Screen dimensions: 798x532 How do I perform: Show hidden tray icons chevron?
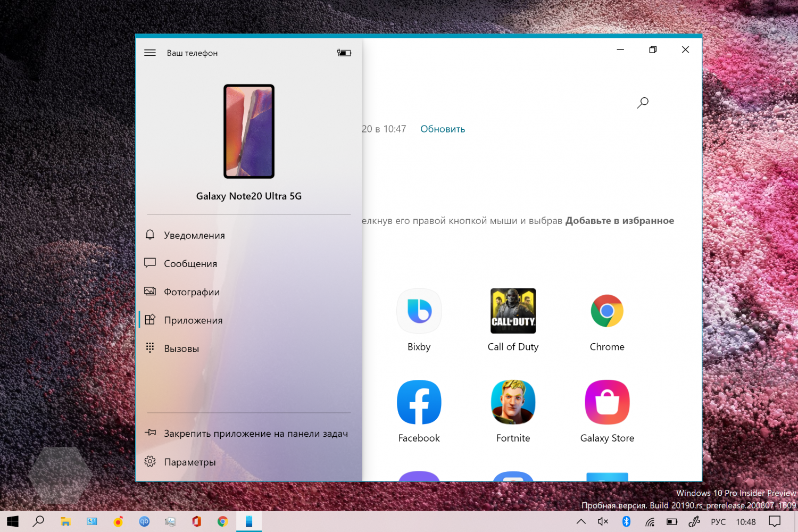[581, 522]
